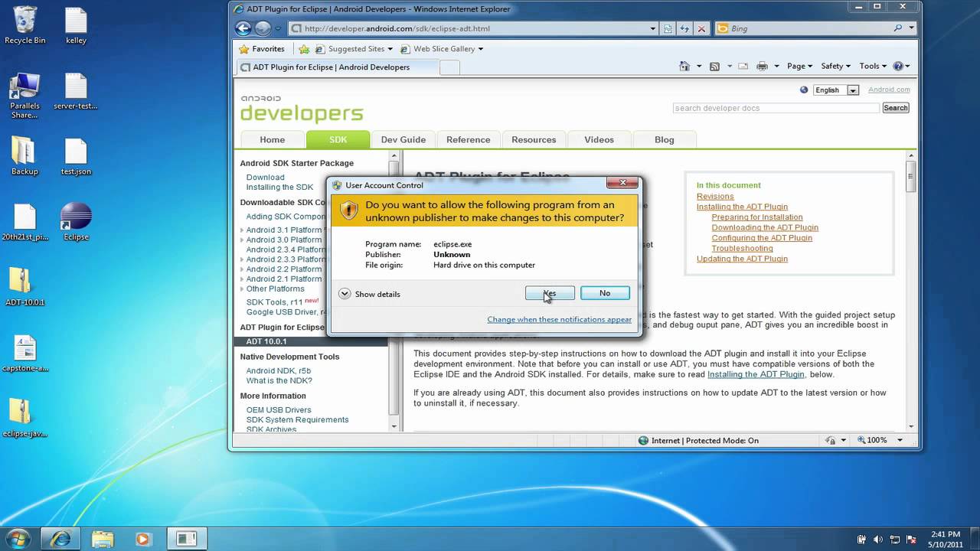Switch to the Blog tab
Viewport: 980px width, 551px height.
click(665, 139)
